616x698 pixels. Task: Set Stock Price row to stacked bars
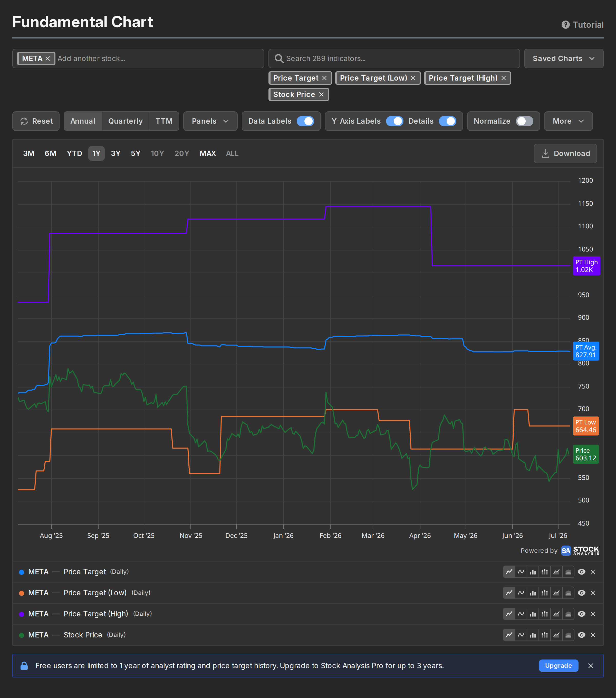click(545, 635)
